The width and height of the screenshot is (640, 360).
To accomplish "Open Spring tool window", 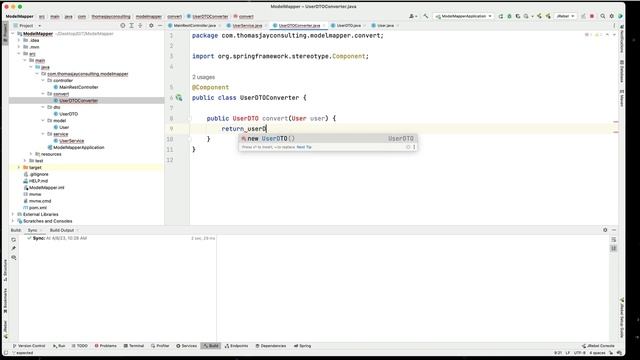I will (302, 346).
